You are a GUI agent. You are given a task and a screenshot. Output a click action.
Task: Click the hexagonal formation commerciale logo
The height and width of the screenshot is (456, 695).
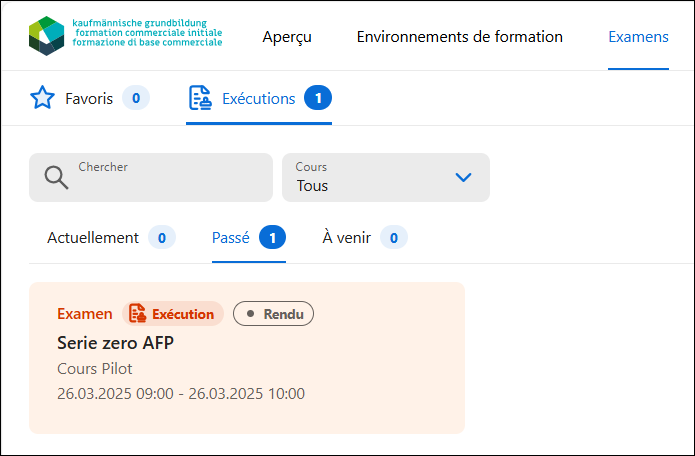pos(47,36)
